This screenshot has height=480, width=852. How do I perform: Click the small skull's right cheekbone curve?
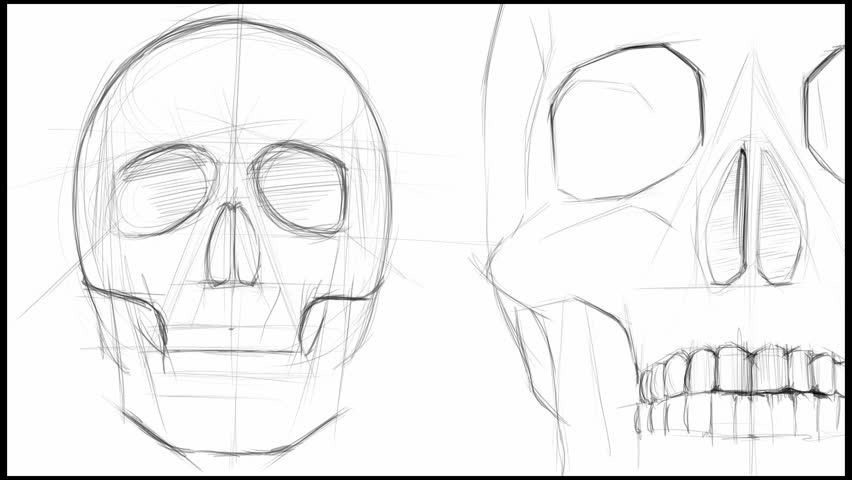[340, 300]
